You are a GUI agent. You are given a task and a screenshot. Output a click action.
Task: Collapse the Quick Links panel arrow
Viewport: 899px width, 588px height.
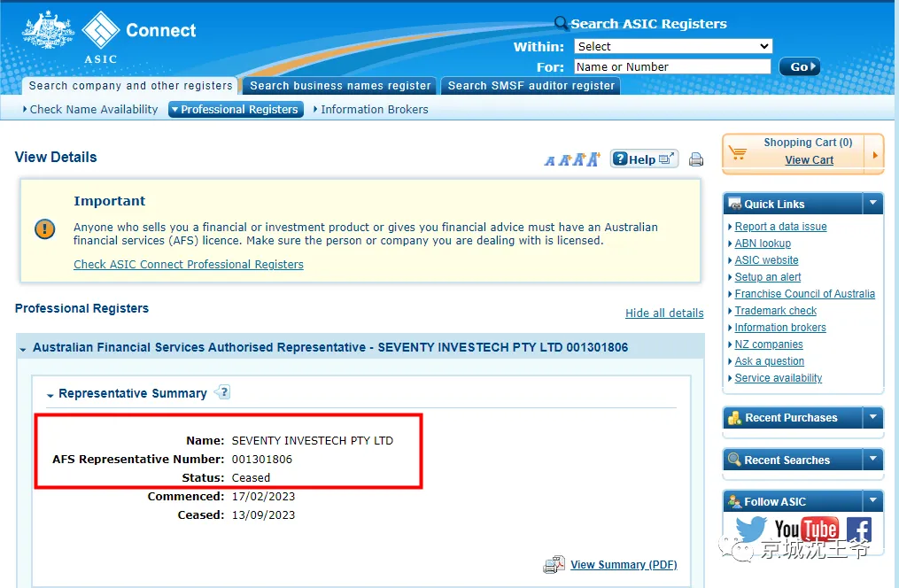click(x=872, y=203)
